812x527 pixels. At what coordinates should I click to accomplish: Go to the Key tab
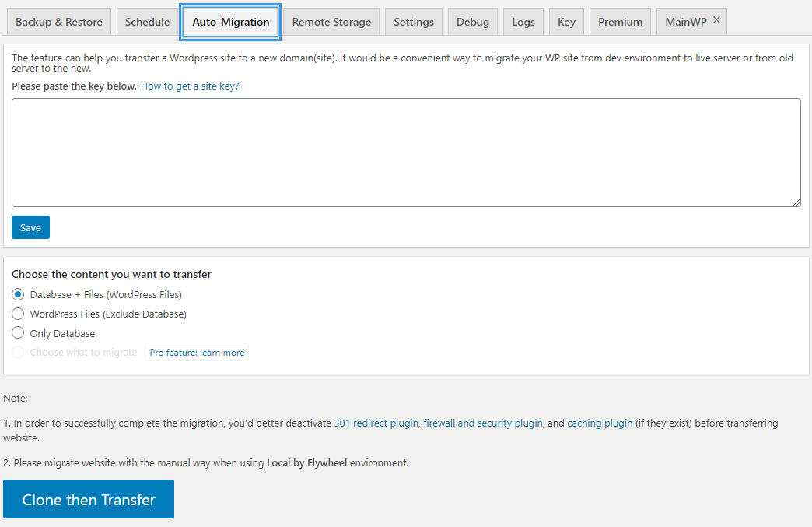pyautogui.click(x=566, y=22)
